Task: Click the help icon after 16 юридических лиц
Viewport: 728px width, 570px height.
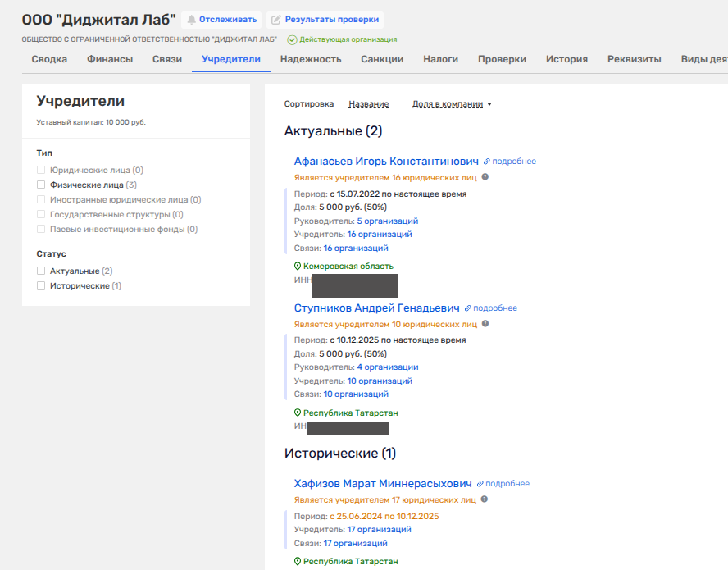Action: 485,177
